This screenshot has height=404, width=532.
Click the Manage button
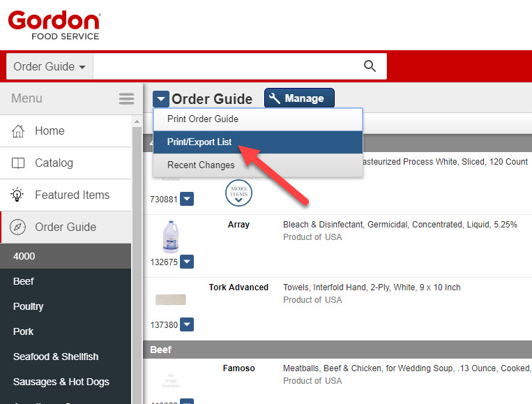(x=299, y=98)
